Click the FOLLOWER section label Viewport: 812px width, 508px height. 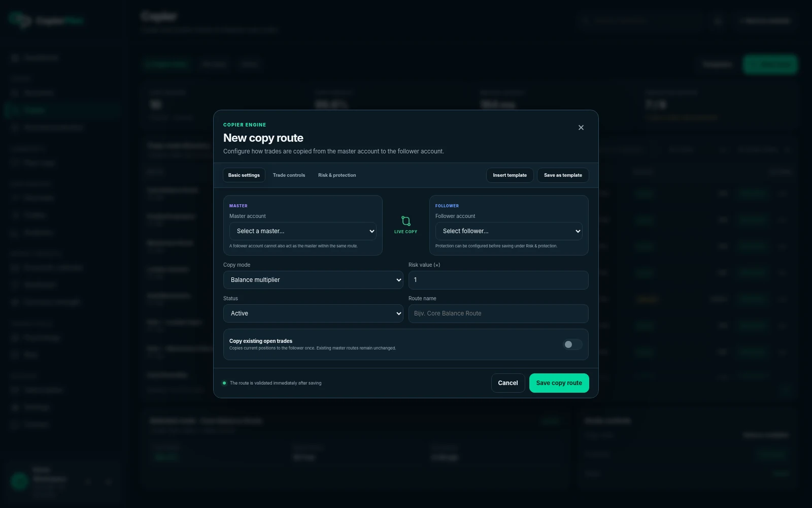tap(447, 206)
